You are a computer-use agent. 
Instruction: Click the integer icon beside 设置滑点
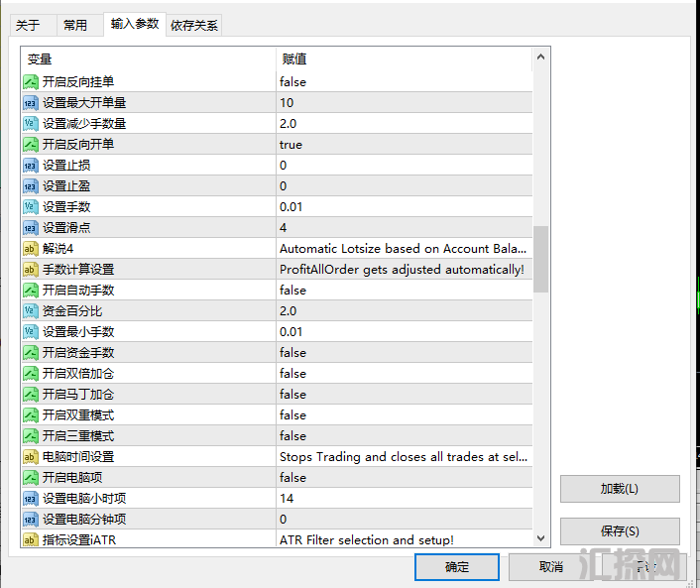point(31,227)
